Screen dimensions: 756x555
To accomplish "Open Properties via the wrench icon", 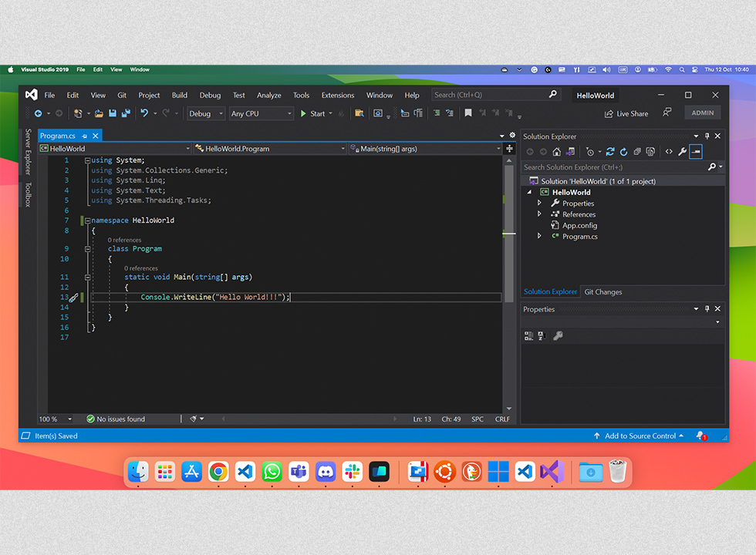I will click(x=681, y=151).
